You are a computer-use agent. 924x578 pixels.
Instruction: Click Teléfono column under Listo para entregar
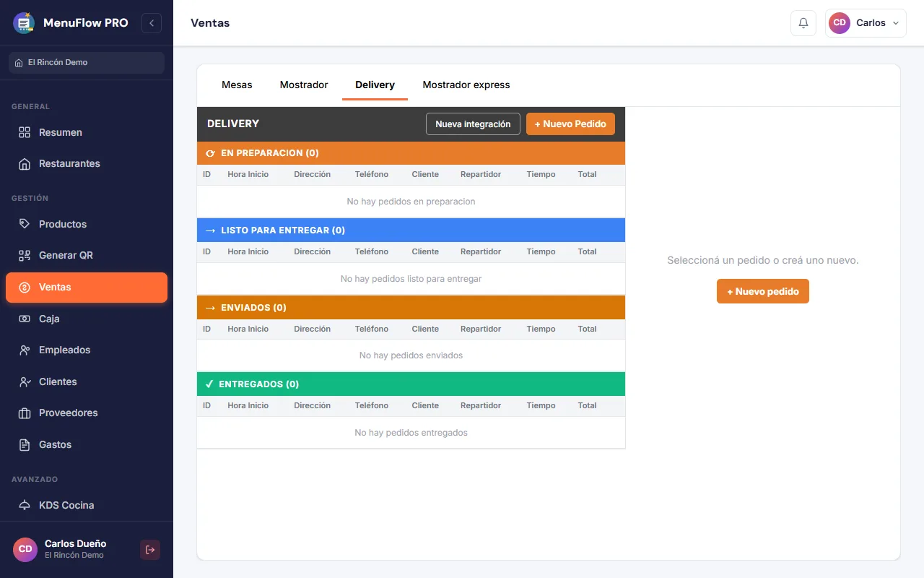[372, 251]
